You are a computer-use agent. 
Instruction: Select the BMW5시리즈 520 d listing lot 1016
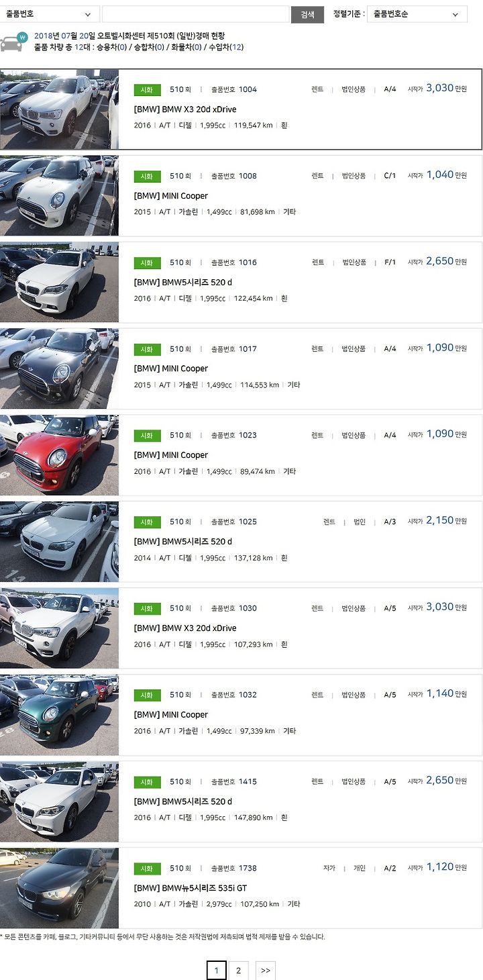tap(183, 283)
